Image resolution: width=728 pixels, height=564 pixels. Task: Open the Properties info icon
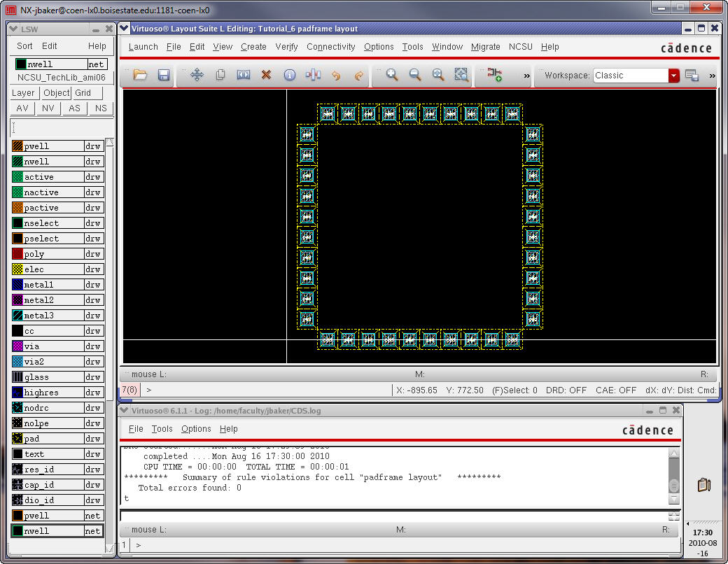coord(289,75)
